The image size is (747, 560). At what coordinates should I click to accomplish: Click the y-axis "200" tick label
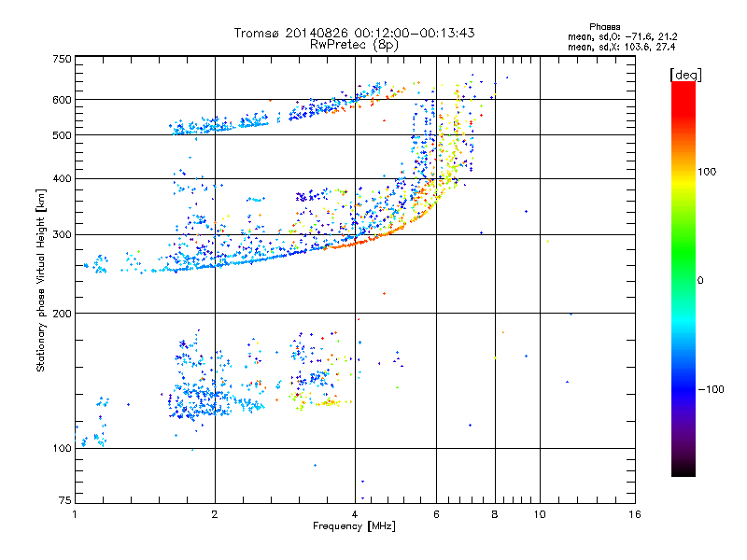[x=62, y=314]
